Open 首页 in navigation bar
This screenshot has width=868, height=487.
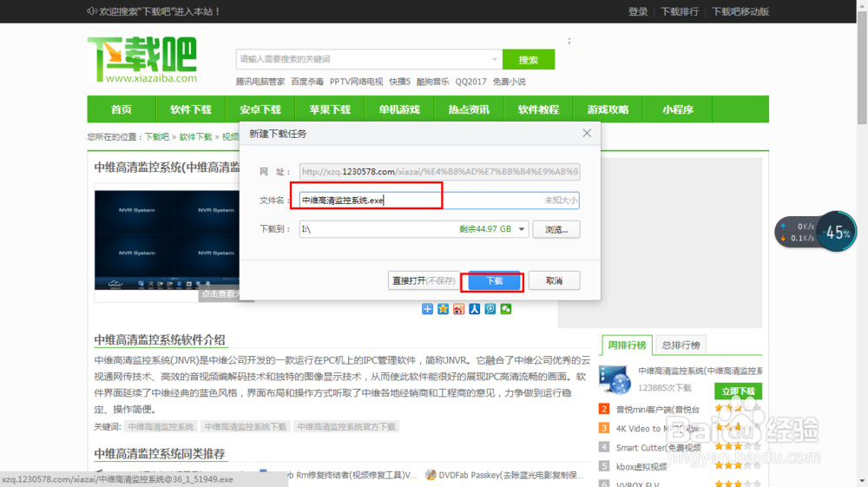(x=122, y=109)
